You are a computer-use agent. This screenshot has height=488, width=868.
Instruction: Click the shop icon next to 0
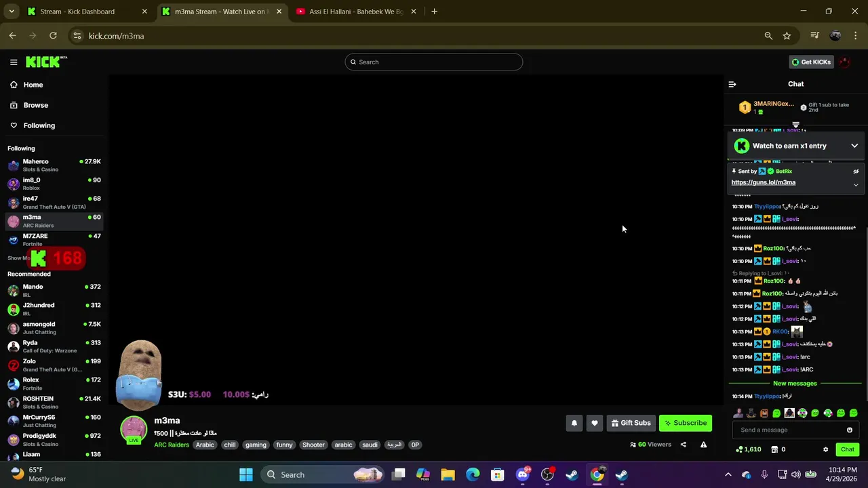click(774, 449)
